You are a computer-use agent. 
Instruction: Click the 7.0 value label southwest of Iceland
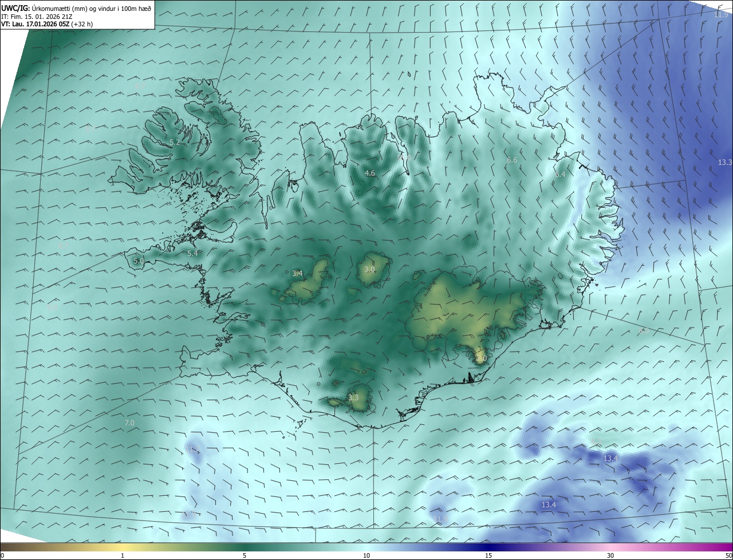click(x=129, y=423)
